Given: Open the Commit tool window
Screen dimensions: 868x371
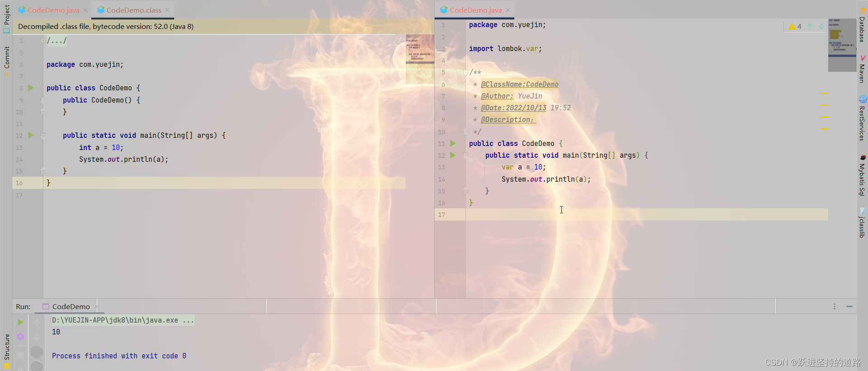Looking at the screenshot, I should tap(6, 62).
